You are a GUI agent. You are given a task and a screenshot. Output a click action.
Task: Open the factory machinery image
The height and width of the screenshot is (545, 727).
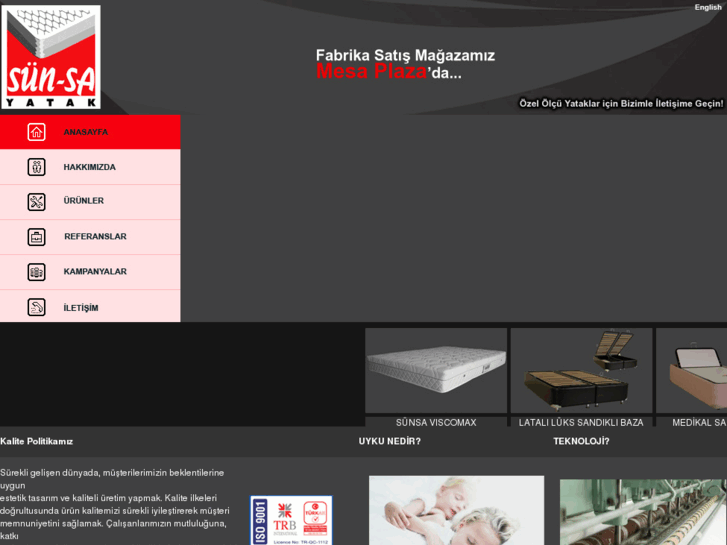643,512
